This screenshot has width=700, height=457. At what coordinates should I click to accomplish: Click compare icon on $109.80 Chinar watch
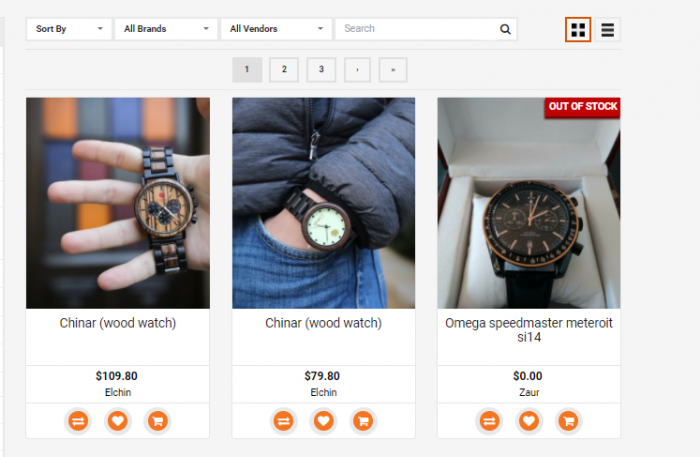[x=78, y=421]
